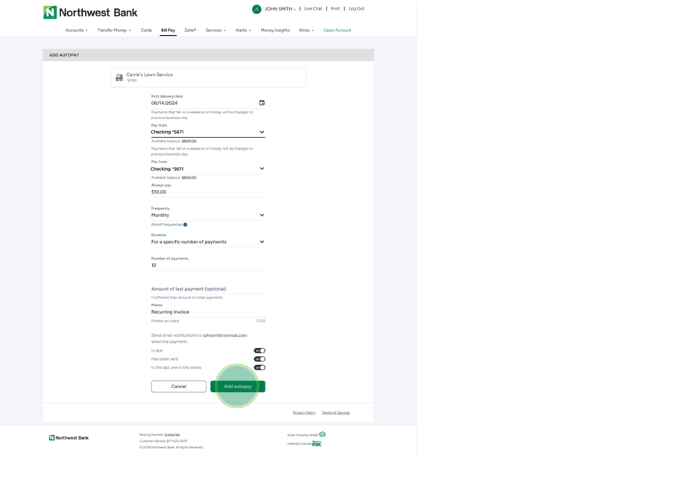Toggle 'Is the last one in the series'
The width and height of the screenshot is (700, 486).
pos(259,368)
